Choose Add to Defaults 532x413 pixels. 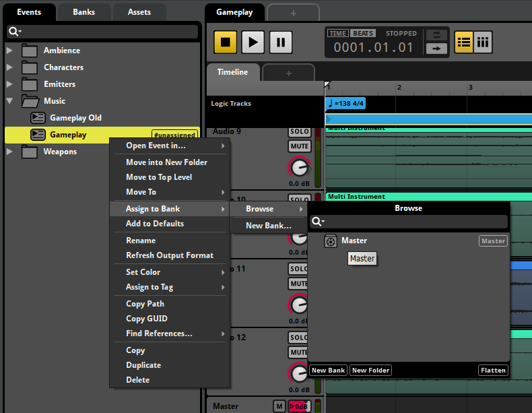click(x=170, y=224)
